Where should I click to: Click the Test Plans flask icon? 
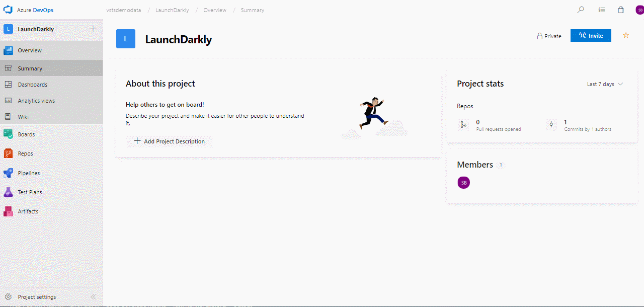[8, 192]
